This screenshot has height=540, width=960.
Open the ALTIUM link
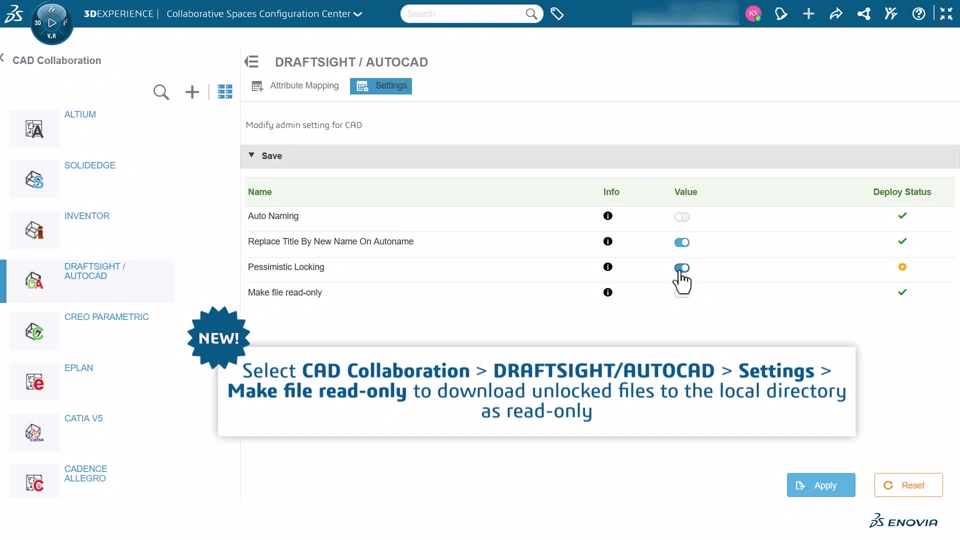pos(80,114)
